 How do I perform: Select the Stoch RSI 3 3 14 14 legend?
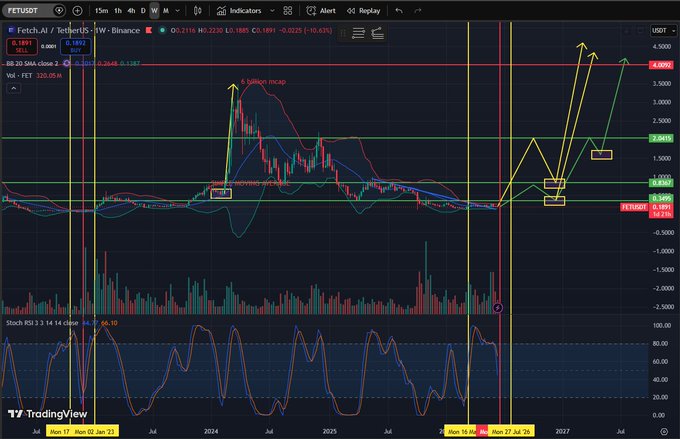[42, 323]
